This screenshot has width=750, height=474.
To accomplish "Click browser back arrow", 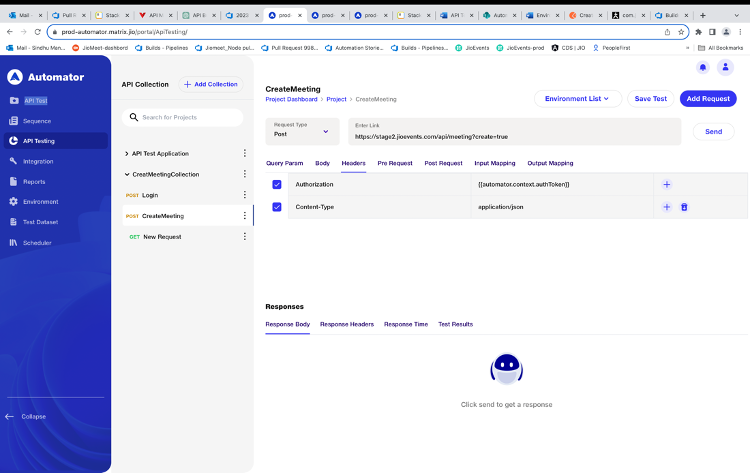I will coord(10,32).
